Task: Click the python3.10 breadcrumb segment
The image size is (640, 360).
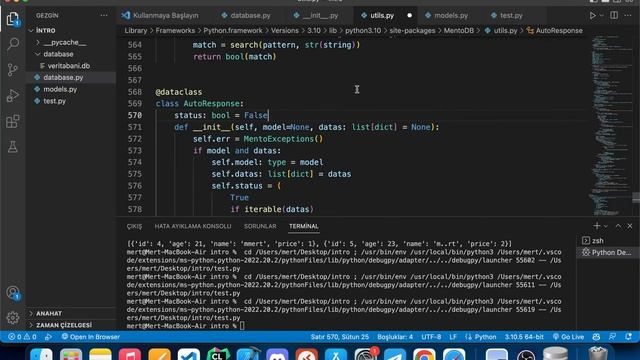Action: click(363, 31)
